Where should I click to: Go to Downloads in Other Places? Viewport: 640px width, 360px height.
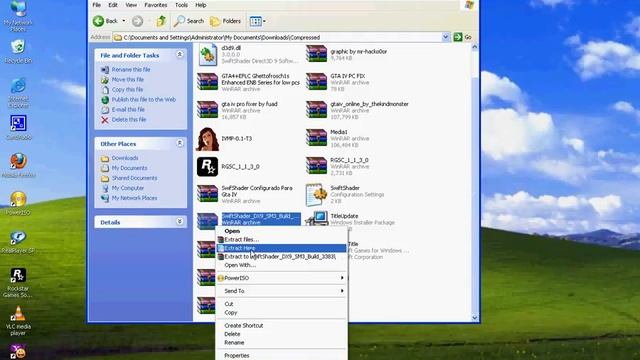pyautogui.click(x=125, y=158)
